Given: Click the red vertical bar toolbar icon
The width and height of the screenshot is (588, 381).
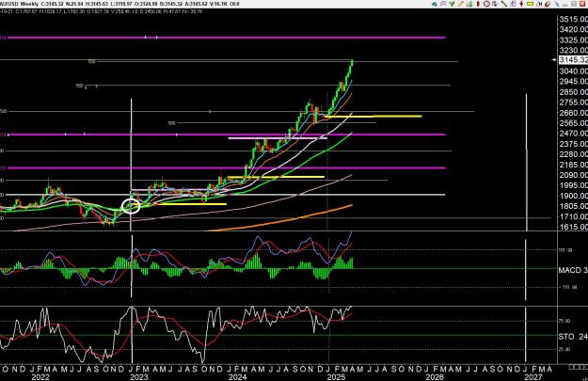Looking at the screenshot, I should tap(478, 4).
